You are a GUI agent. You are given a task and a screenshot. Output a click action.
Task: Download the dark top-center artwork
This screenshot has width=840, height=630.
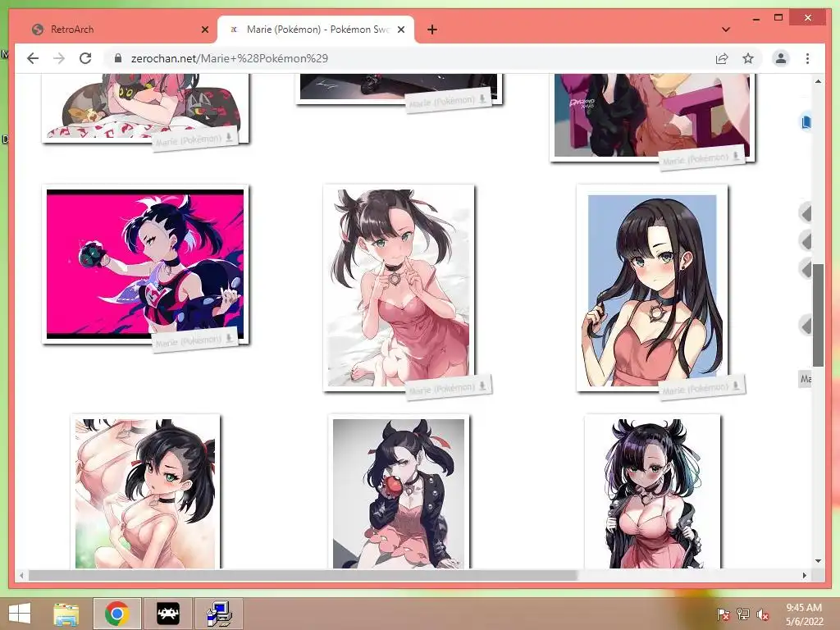pos(482,98)
